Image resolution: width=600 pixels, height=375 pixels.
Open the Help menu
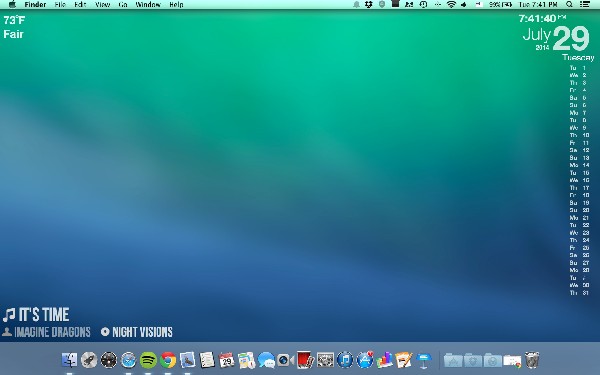pos(176,5)
